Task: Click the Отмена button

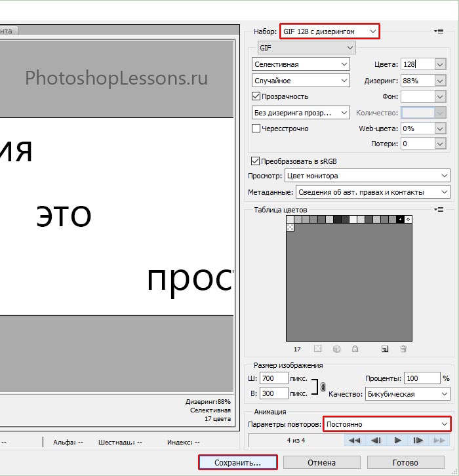Action: (x=322, y=462)
